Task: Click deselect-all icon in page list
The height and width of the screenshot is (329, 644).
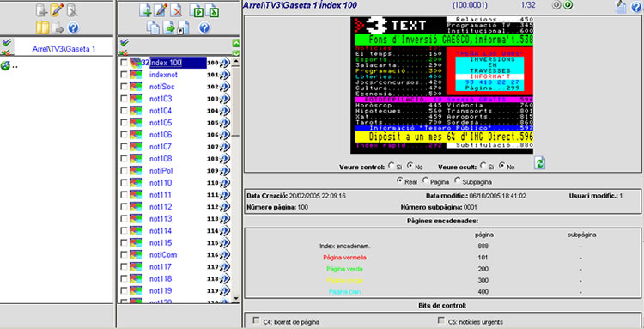Action: tap(124, 52)
